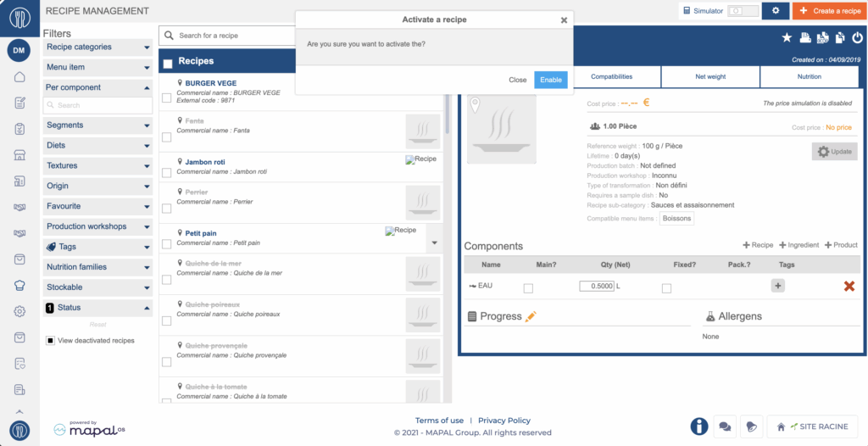The image size is (868, 446).
Task: Add a Recipe component
Action: coord(758,245)
